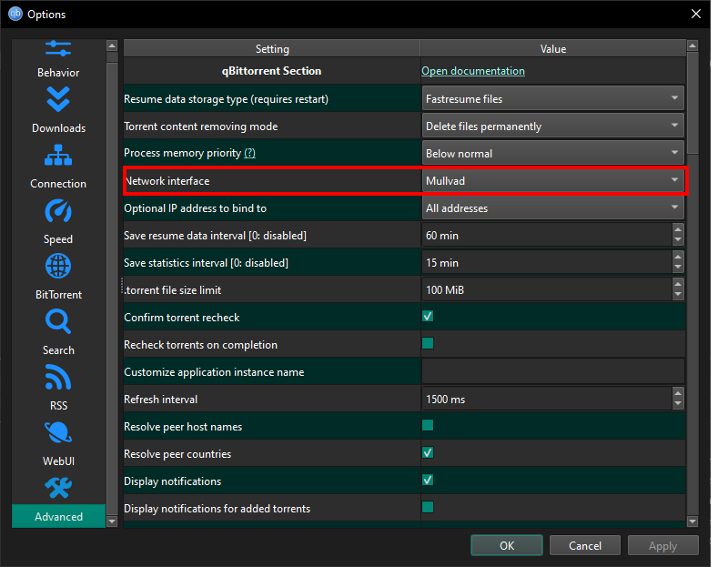Enable Display notifications for added torrents
This screenshot has width=728, height=567.
428,507
